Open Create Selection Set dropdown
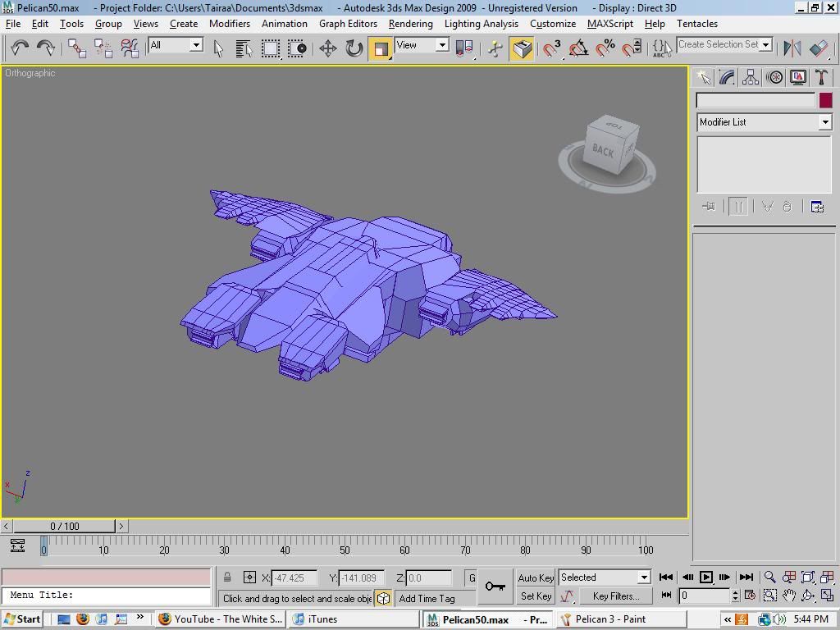This screenshot has height=630, width=840. pos(766,44)
